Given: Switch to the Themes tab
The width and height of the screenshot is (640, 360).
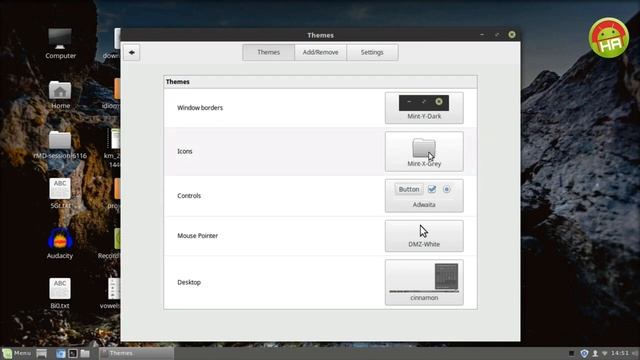Looking at the screenshot, I should pos(269,52).
